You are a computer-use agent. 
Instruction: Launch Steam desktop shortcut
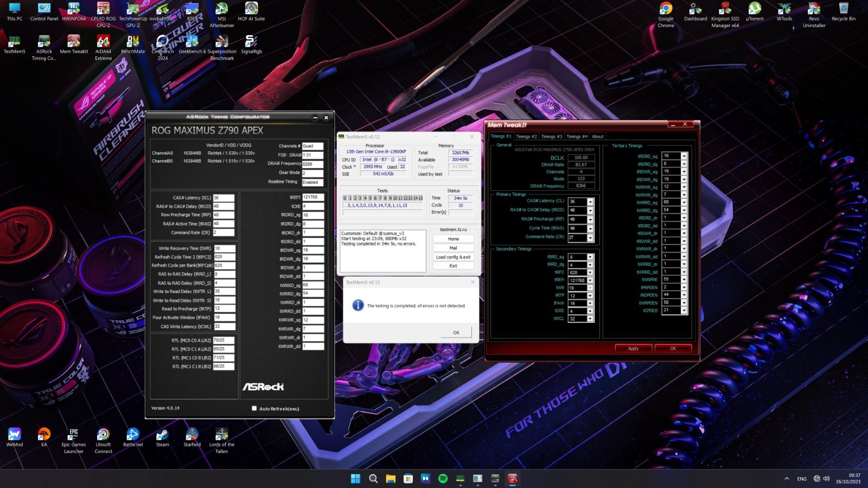pyautogui.click(x=162, y=438)
